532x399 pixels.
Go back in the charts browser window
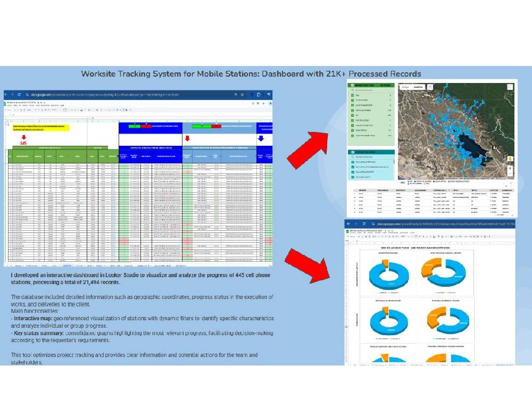(x=348, y=224)
